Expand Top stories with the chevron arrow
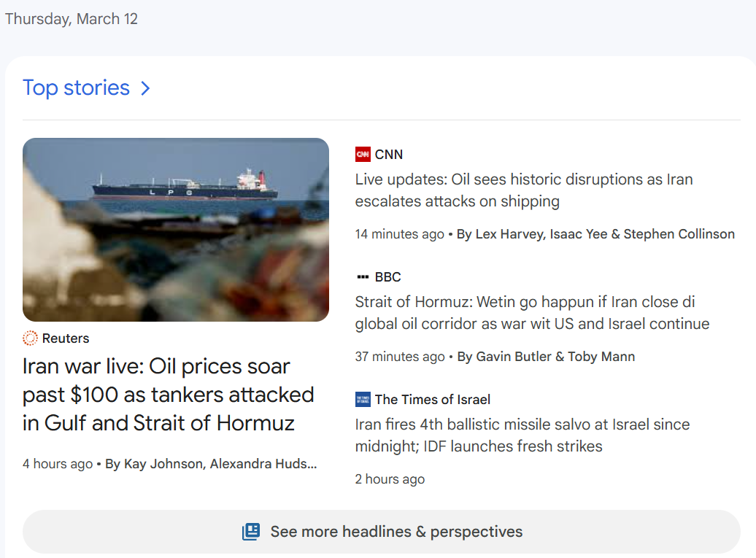The image size is (756, 558). coord(145,88)
